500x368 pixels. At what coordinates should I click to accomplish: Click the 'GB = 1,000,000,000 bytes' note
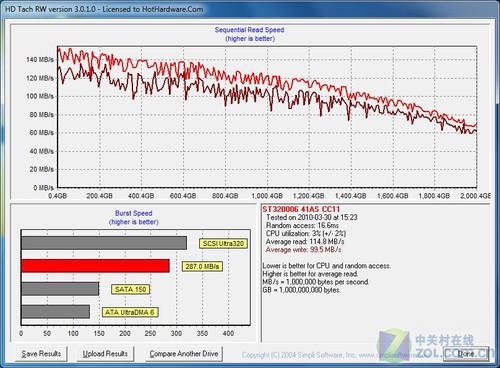[x=301, y=290]
